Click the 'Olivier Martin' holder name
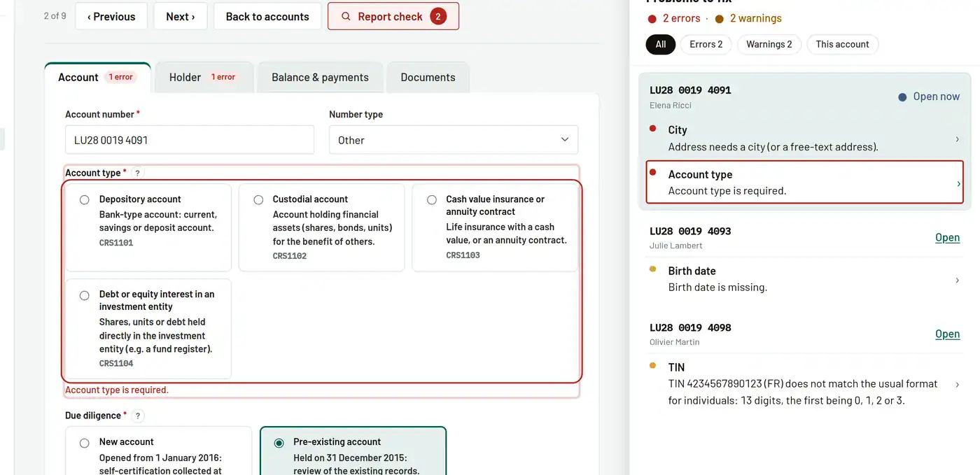980x475 pixels. pos(675,342)
